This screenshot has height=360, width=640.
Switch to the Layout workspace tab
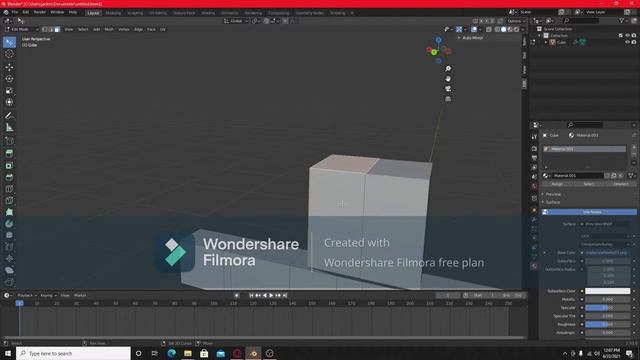pyautogui.click(x=93, y=13)
